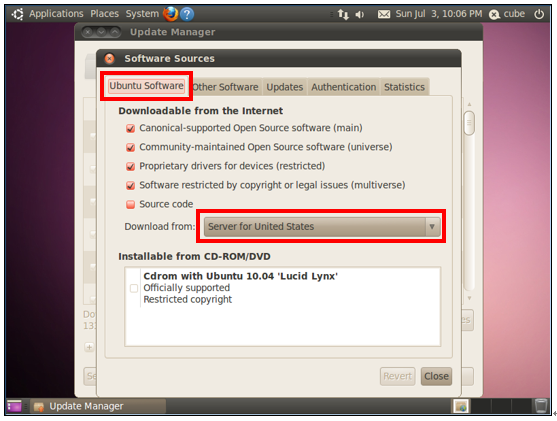Open the Statistics tab
Screen dimensions: 557x421
[404, 87]
